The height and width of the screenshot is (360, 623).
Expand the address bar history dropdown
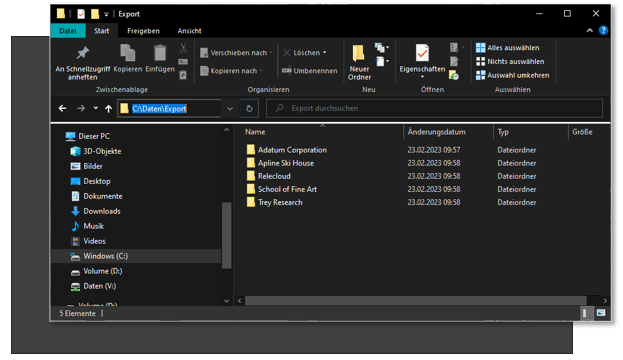coord(230,108)
